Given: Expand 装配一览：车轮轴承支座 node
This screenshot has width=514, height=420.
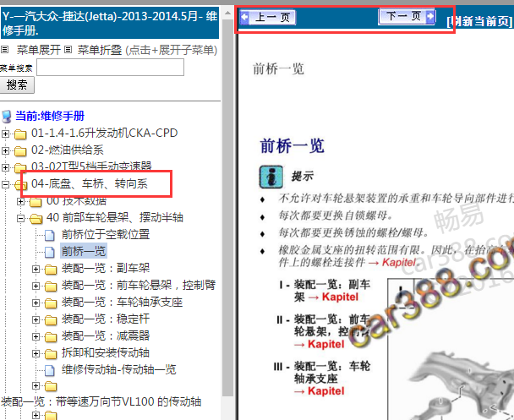Looking at the screenshot, I should click(36, 303).
